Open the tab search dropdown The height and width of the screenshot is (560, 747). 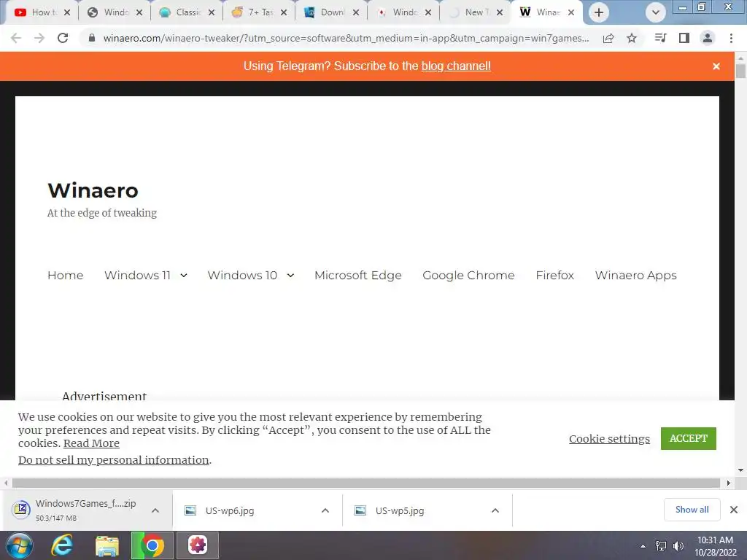coord(656,12)
